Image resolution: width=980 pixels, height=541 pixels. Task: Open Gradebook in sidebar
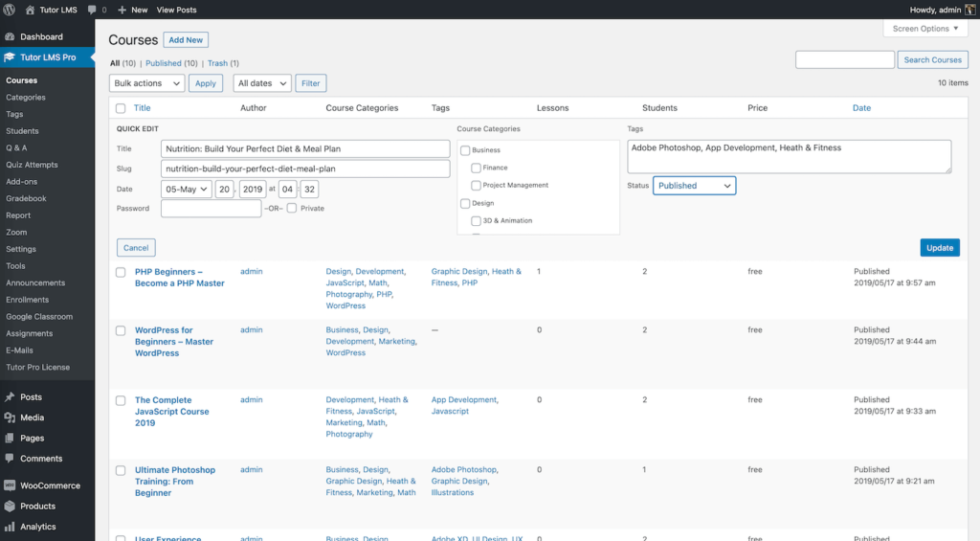pyautogui.click(x=26, y=199)
